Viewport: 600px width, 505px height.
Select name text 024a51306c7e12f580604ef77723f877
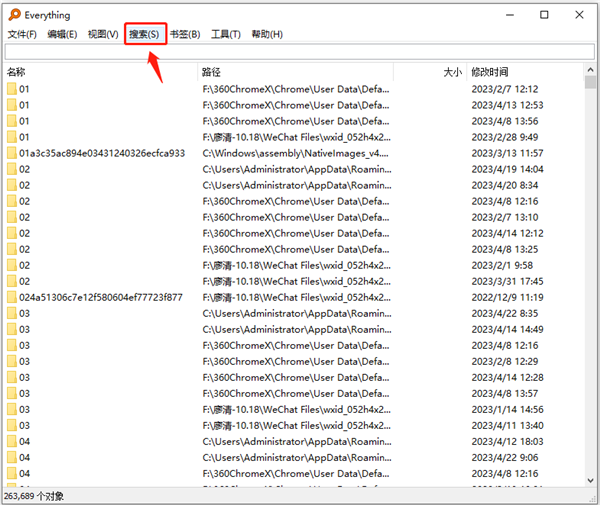click(101, 298)
